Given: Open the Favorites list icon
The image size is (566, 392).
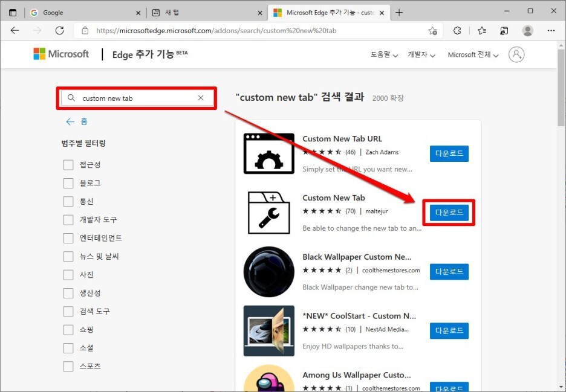Looking at the screenshot, I should point(481,31).
